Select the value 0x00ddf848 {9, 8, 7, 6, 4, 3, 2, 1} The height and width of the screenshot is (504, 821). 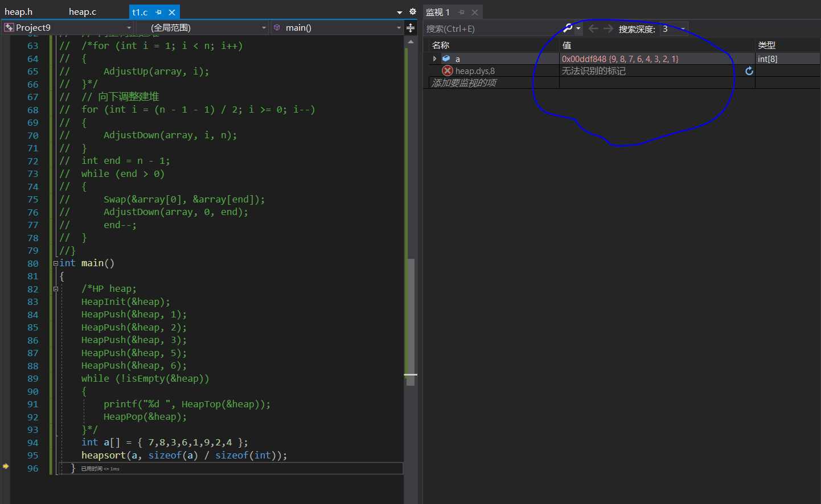[x=620, y=59]
